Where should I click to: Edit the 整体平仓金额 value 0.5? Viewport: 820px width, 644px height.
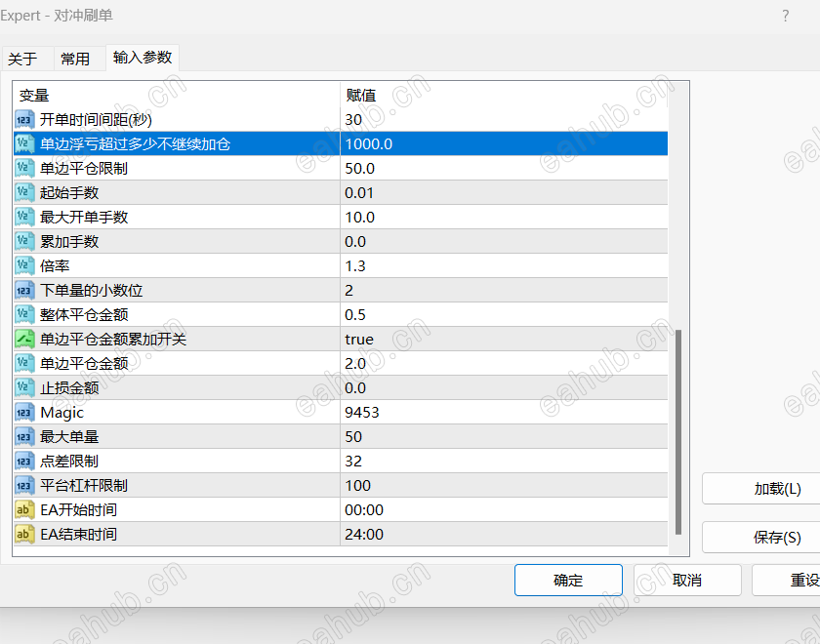pyautogui.click(x=504, y=314)
